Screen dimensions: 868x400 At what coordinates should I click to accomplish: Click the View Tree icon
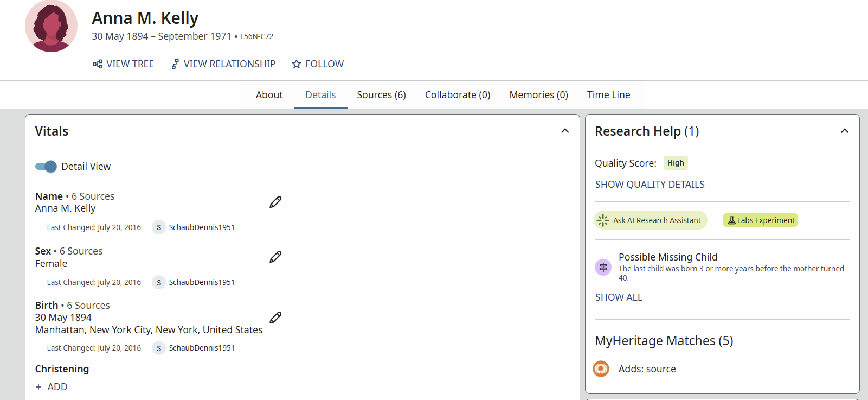pos(98,64)
